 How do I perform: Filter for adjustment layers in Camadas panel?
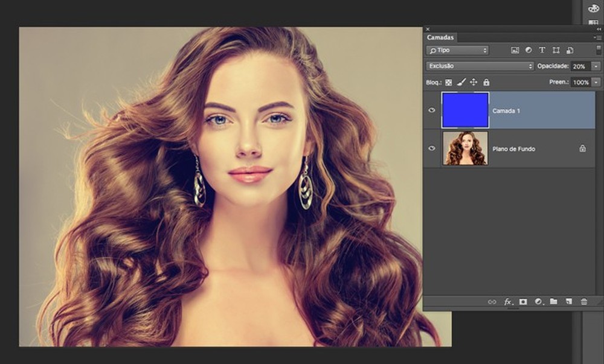(528, 50)
